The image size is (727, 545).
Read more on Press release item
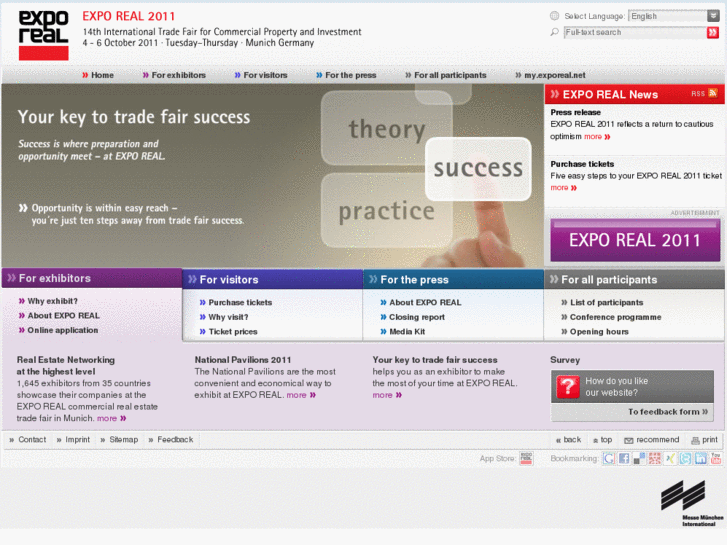597,136
